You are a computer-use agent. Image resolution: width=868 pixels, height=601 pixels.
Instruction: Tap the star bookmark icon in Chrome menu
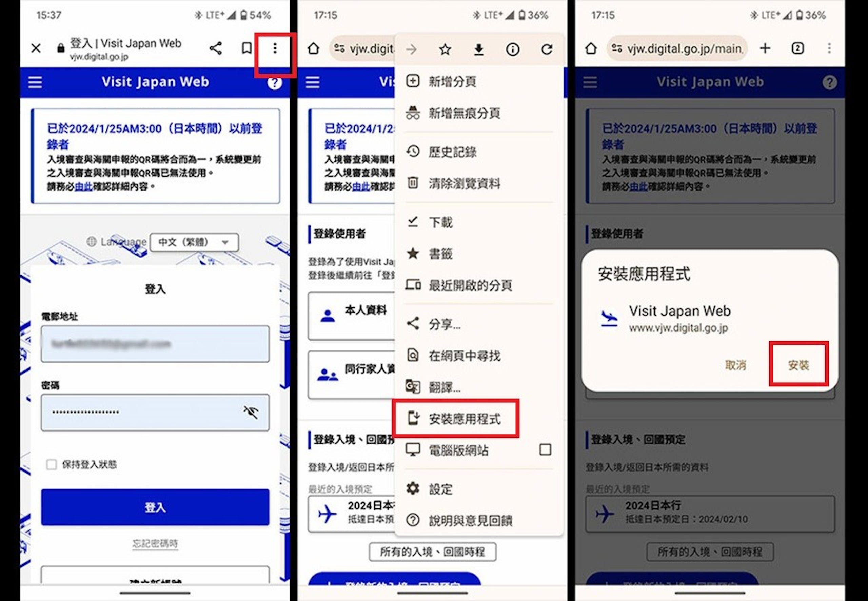pyautogui.click(x=445, y=49)
